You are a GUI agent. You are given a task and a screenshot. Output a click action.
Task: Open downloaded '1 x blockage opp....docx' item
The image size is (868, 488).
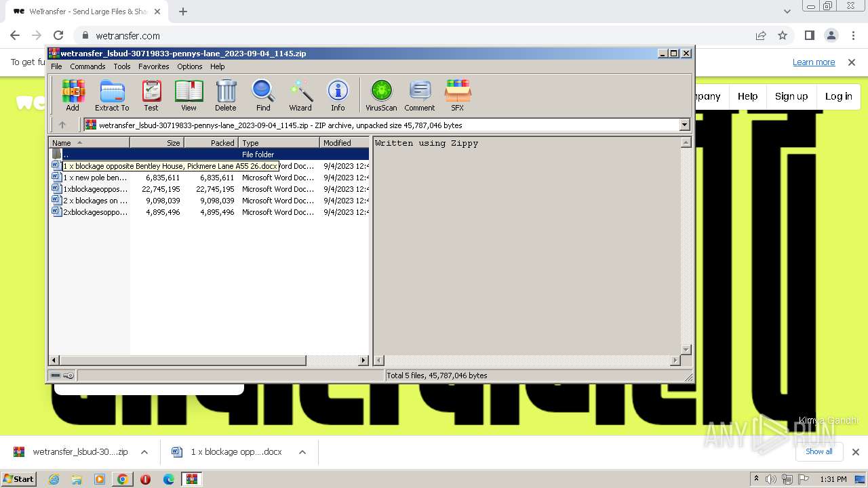[x=228, y=452]
